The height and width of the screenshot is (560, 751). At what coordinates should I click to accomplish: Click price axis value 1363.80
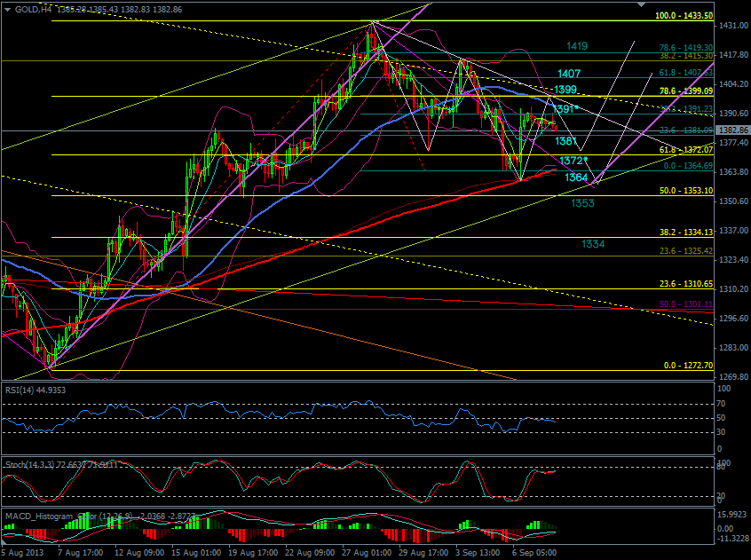pos(733,172)
